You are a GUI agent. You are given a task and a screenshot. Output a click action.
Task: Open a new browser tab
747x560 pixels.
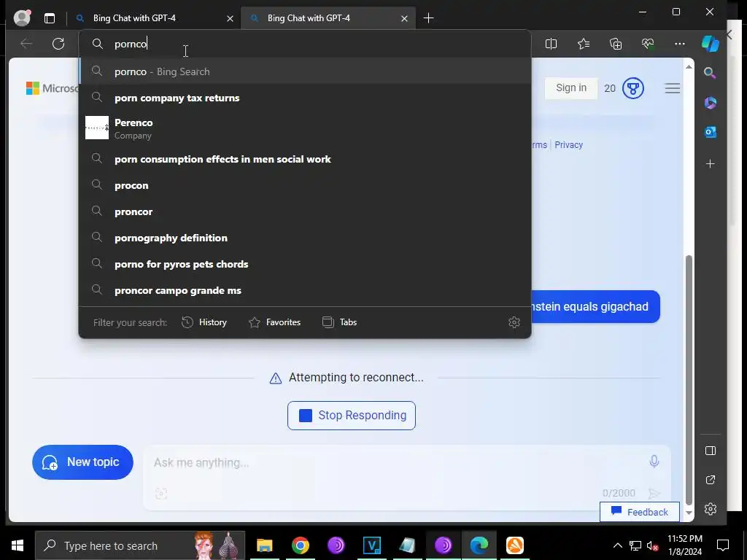428,18
